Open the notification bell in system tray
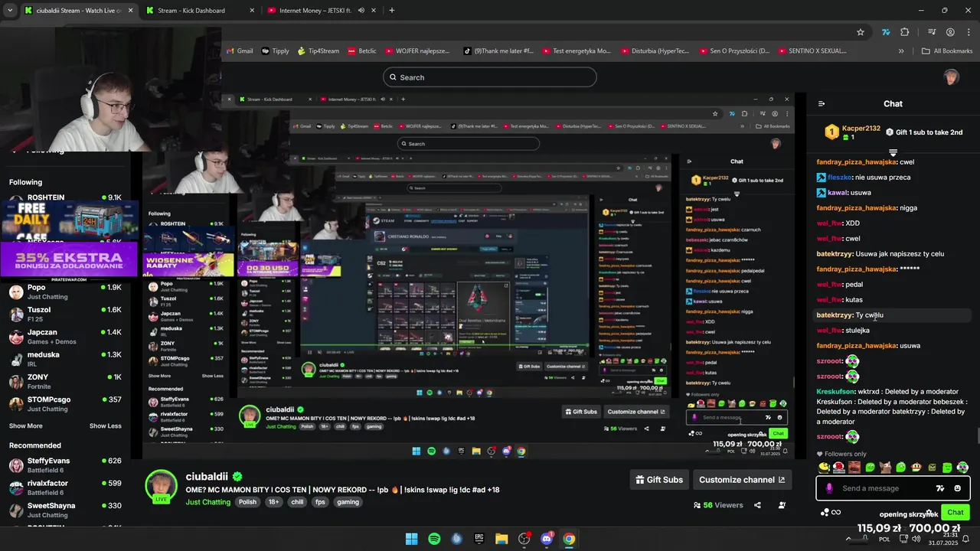The height and width of the screenshot is (551, 980). click(965, 540)
